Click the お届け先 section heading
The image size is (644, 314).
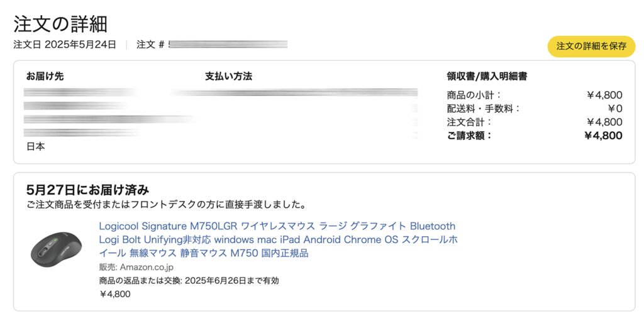click(45, 76)
